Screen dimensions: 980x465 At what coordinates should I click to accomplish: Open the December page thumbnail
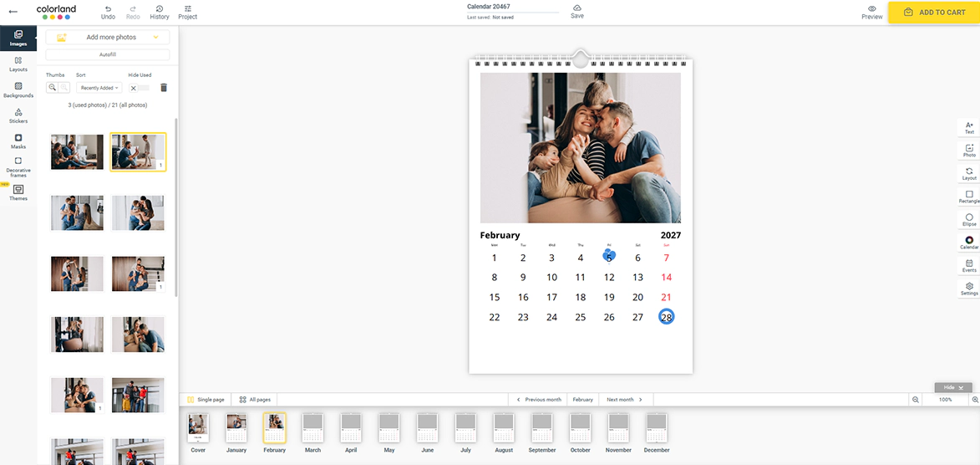(656, 429)
